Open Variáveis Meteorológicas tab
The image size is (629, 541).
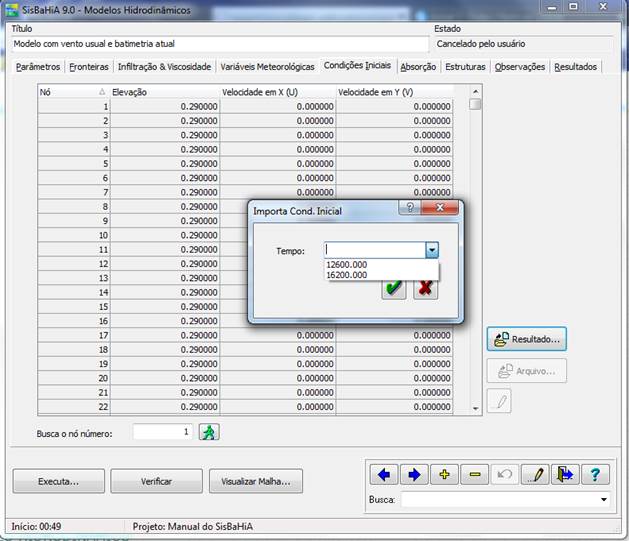point(267,67)
